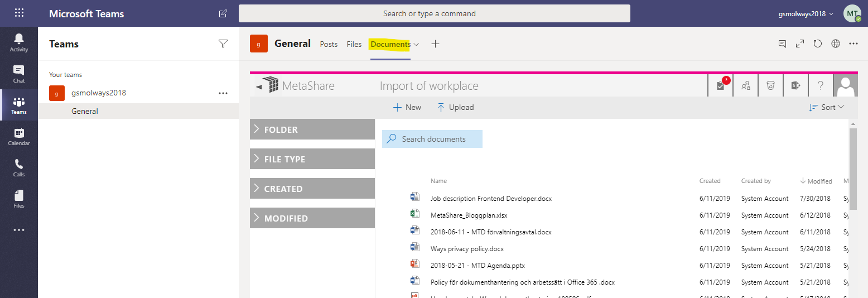Expand the FOLDER filter
This screenshot has width=868, height=298.
pyautogui.click(x=312, y=129)
